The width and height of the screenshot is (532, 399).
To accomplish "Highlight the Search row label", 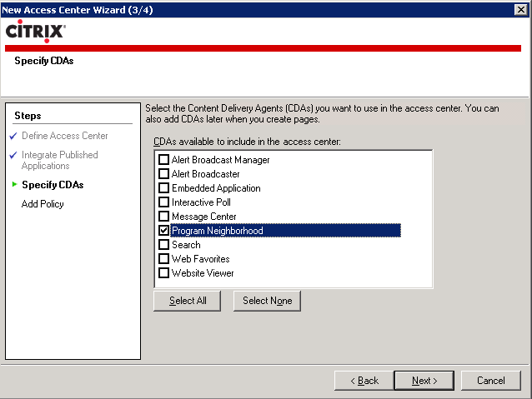I will tap(186, 244).
